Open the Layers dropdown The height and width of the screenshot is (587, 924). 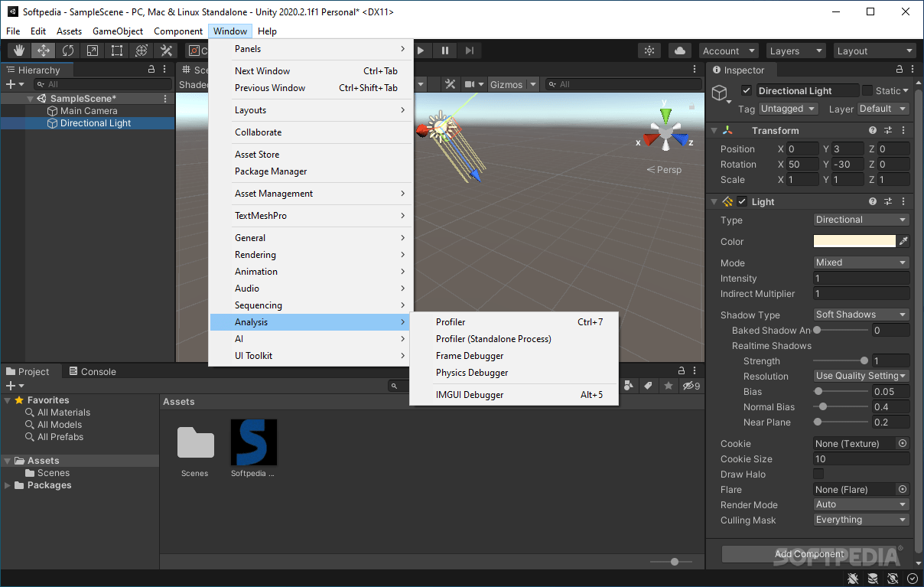(x=795, y=51)
